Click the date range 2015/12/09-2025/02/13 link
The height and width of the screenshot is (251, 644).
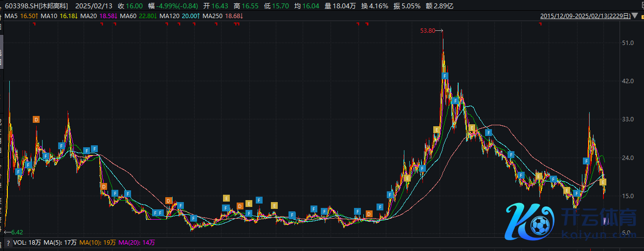pos(584,16)
